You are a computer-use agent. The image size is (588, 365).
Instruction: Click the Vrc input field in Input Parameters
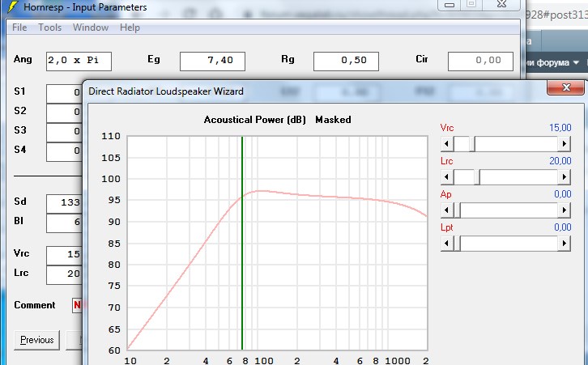pyautogui.click(x=64, y=255)
